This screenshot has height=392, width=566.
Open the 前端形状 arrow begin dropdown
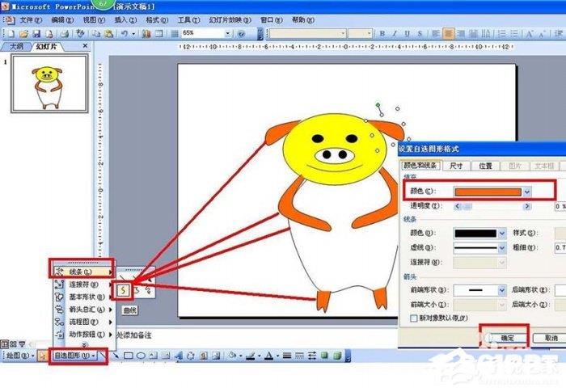pyautogui.click(x=502, y=290)
